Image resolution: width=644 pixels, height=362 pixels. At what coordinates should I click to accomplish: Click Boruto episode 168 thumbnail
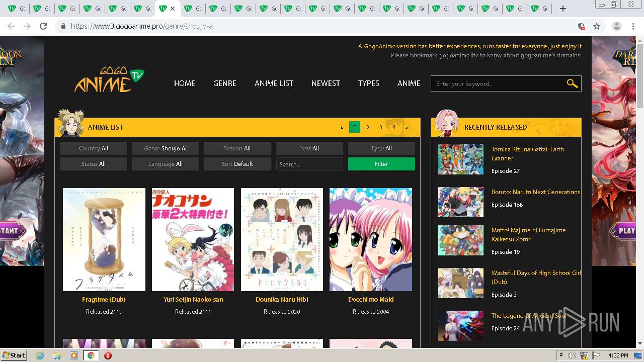tap(461, 202)
